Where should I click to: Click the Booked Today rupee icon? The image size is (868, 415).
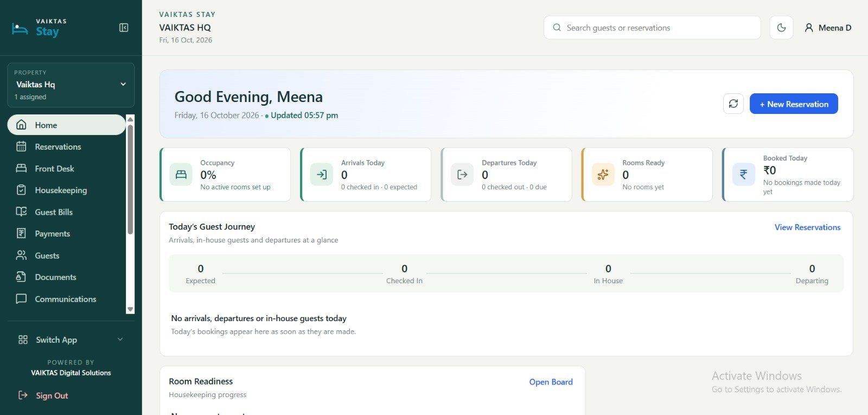(743, 175)
